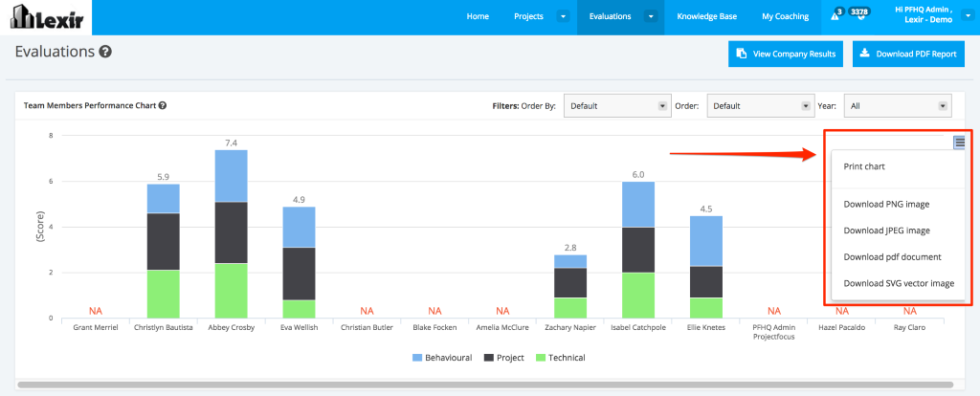Click Eva Wellish's blue Behavioural segment
This screenshot has width=980, height=396.
point(300,228)
